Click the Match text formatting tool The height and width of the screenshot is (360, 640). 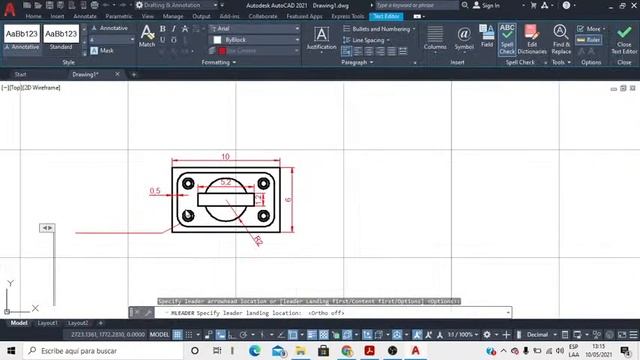(x=147, y=36)
